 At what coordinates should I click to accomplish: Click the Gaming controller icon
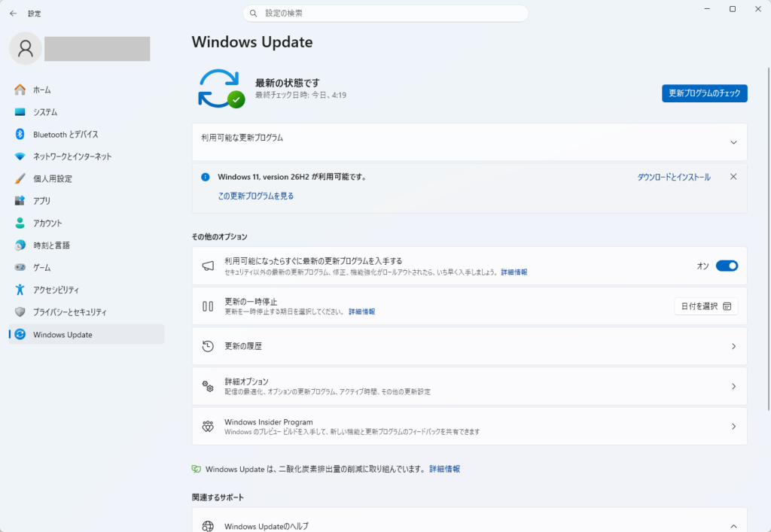coord(20,267)
